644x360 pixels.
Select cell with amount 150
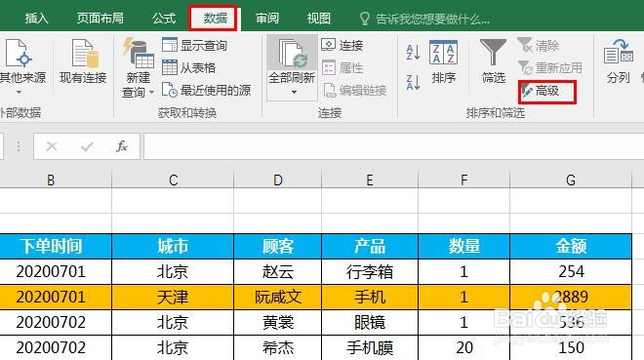pyautogui.click(x=571, y=347)
